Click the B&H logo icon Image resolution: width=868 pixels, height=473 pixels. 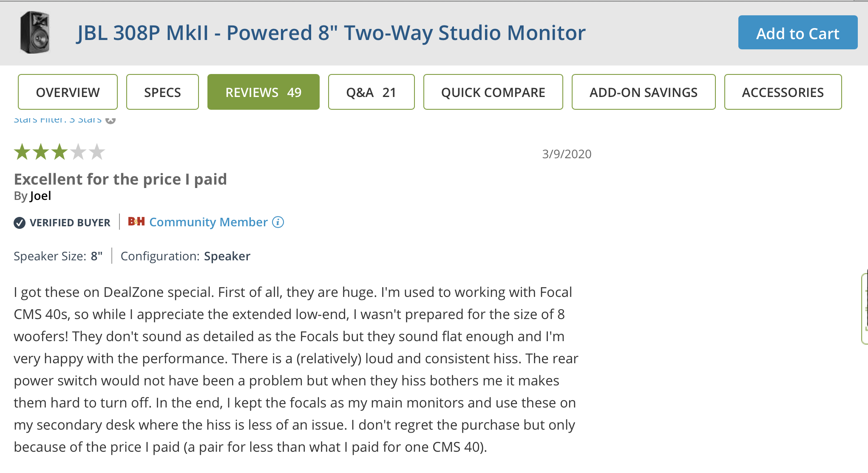tap(136, 222)
